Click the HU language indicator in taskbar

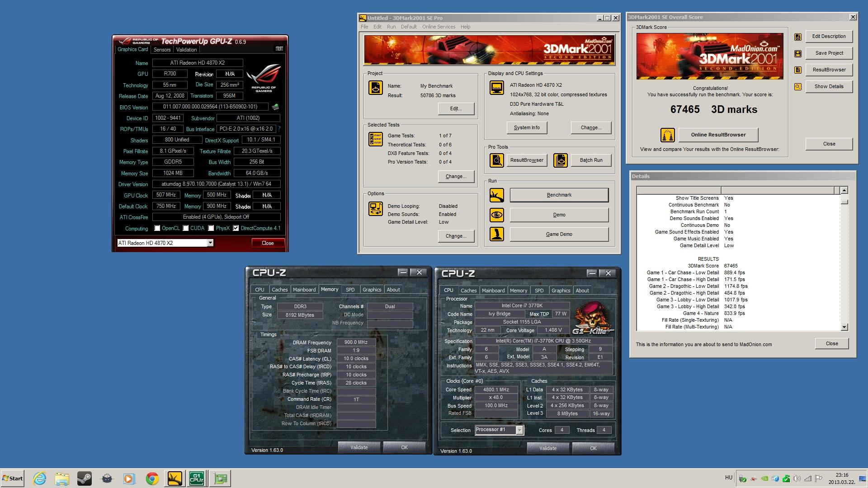tap(728, 478)
